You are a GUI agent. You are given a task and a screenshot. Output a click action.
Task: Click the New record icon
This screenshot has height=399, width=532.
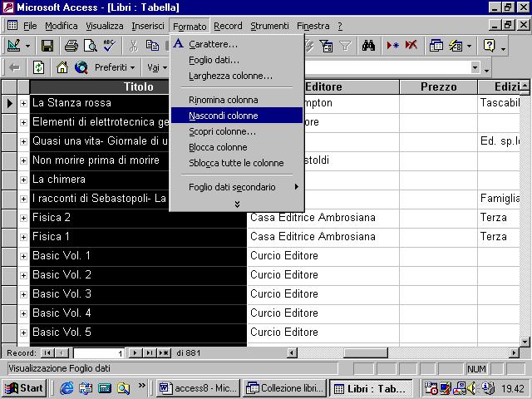pos(392,46)
